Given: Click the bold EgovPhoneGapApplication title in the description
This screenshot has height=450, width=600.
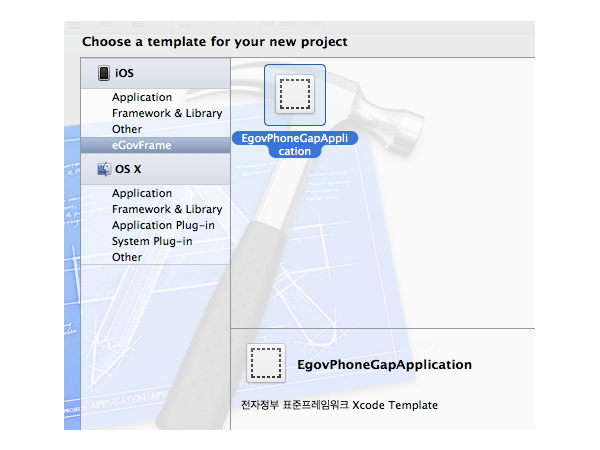Looking at the screenshot, I should [x=384, y=365].
